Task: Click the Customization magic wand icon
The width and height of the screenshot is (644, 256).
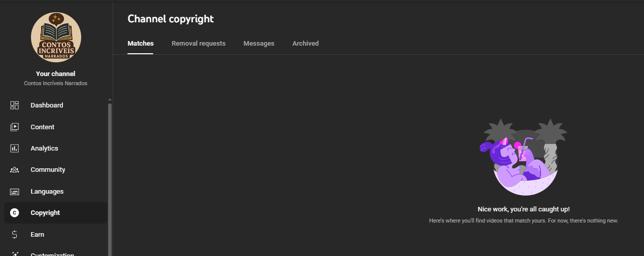Action: click(14, 254)
